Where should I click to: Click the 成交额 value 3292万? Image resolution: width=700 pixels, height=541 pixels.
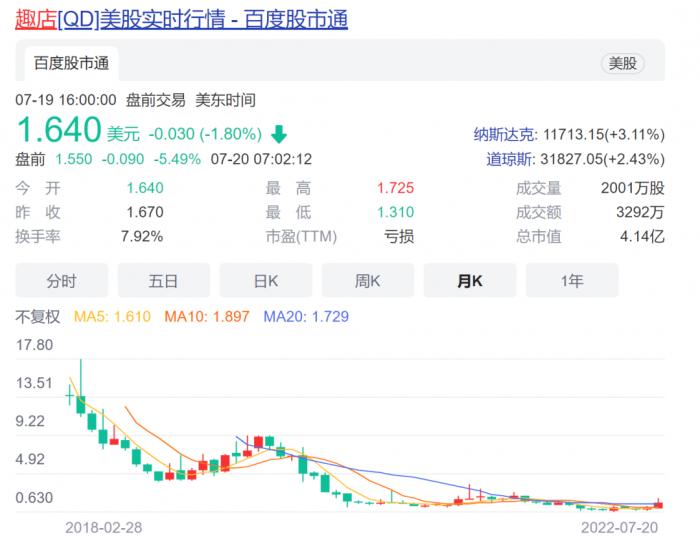pyautogui.click(x=640, y=212)
